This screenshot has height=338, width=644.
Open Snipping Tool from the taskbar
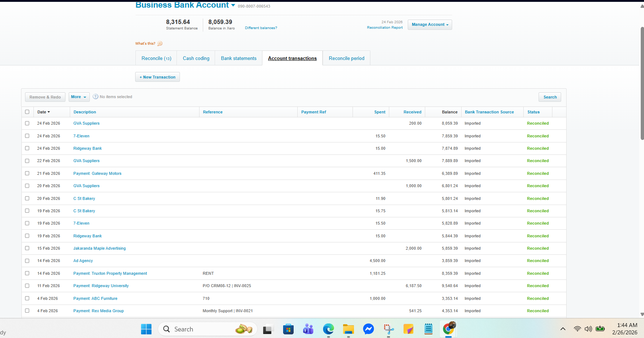389,329
